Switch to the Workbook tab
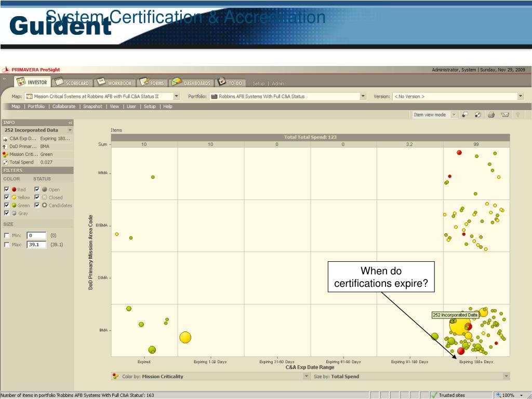Screen dimensions: 532x399 tap(114, 83)
